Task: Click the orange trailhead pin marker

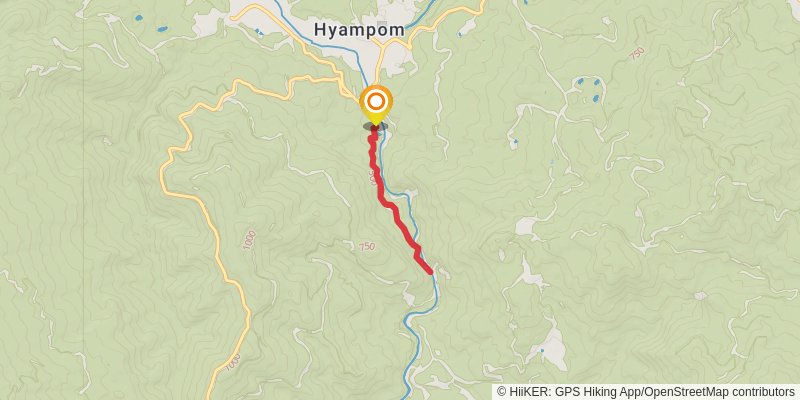Action: click(376, 104)
